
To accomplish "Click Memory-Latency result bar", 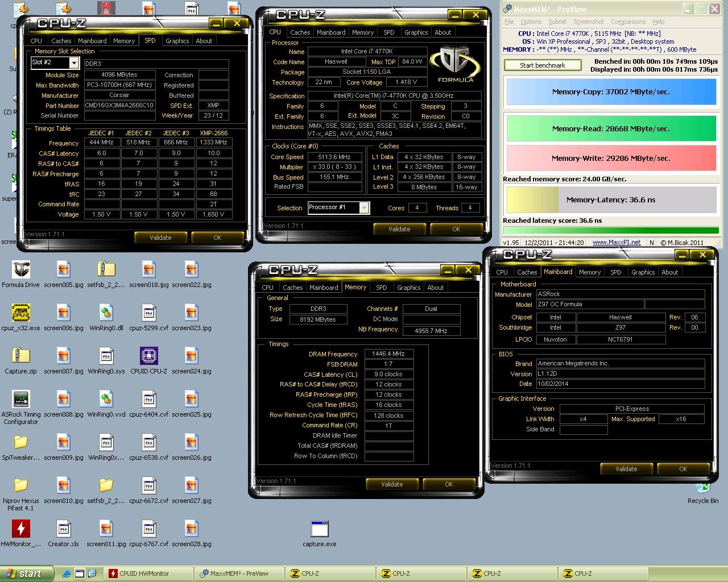I will [x=611, y=199].
